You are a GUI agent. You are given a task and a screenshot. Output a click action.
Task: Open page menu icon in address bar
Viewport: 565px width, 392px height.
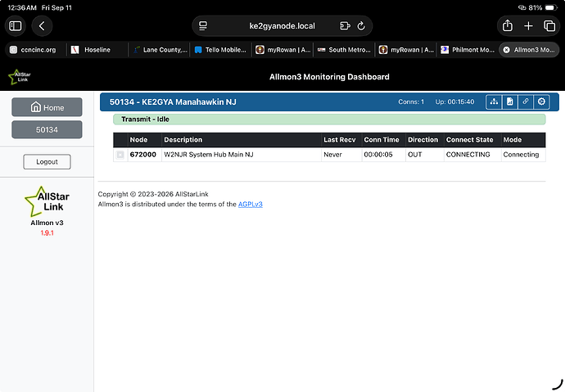(x=203, y=26)
